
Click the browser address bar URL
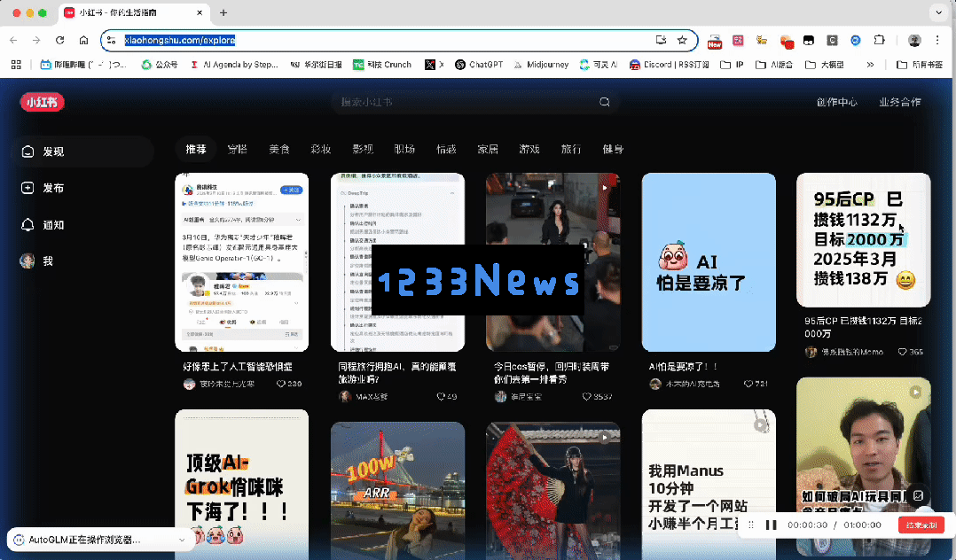(x=180, y=40)
